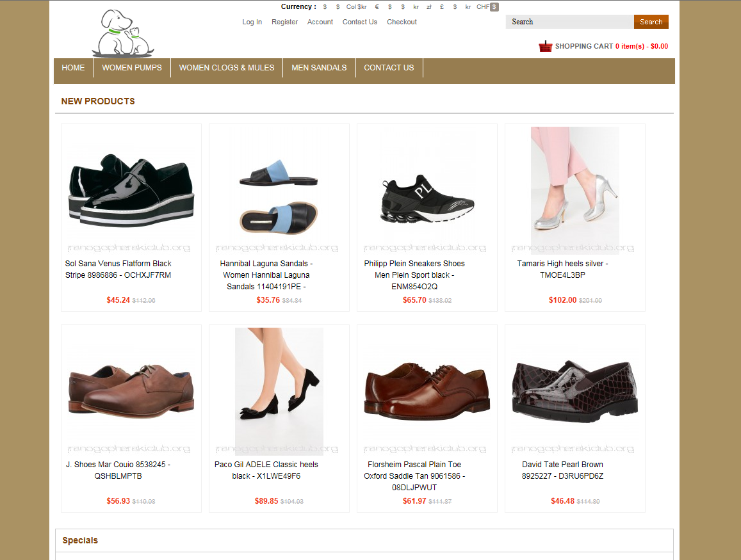Viewport: 741px width, 560px height.
Task: Click the $56.93 sale price
Action: point(118,501)
